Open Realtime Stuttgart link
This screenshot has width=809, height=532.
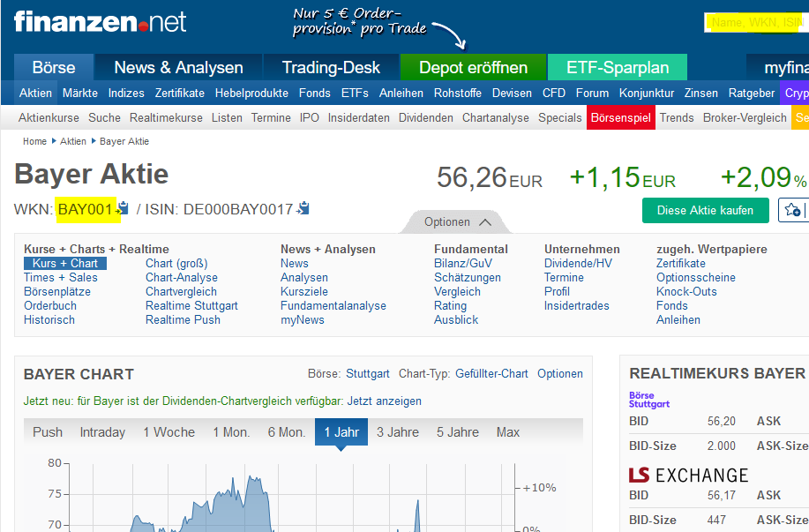coord(191,305)
